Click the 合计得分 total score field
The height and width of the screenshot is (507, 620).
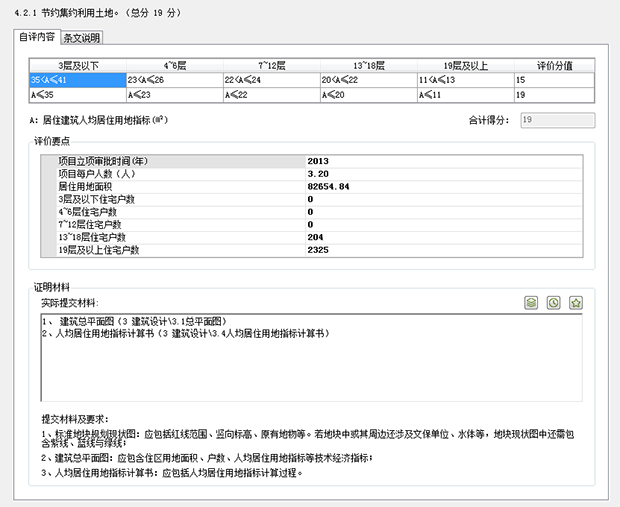558,120
